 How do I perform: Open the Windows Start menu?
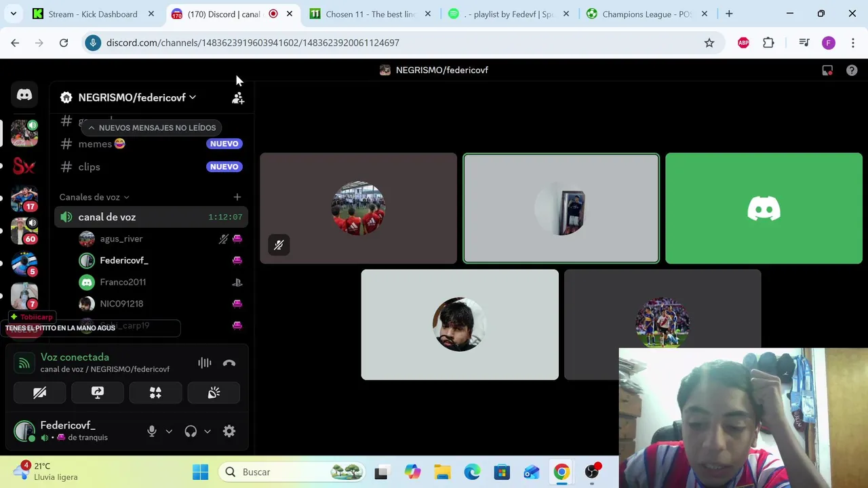click(x=201, y=472)
